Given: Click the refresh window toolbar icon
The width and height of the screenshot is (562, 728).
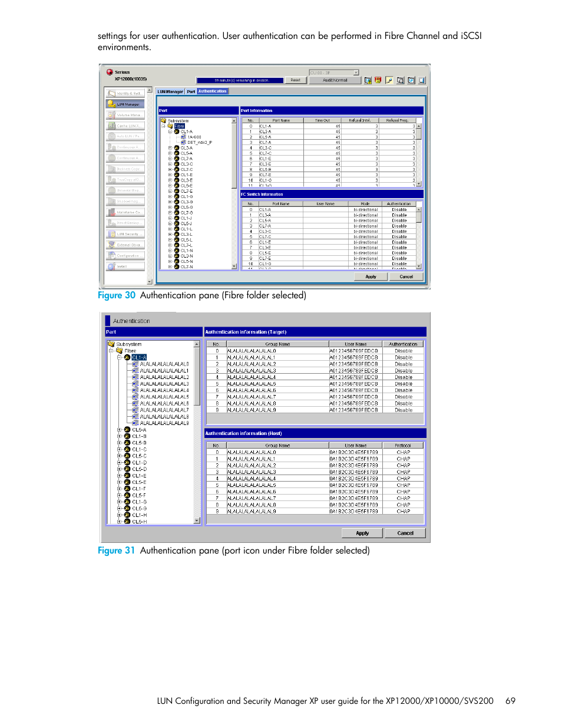Looking at the screenshot, I should (x=411, y=80).
